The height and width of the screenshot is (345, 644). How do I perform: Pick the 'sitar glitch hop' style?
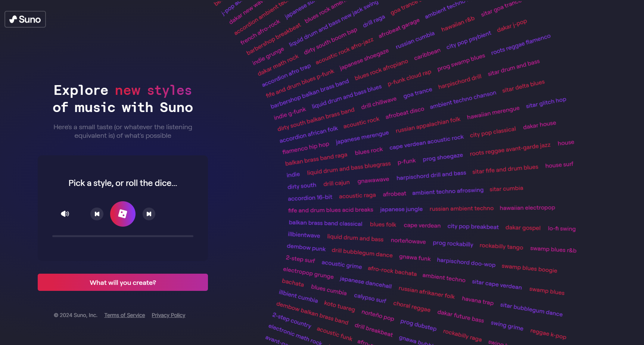(546, 103)
